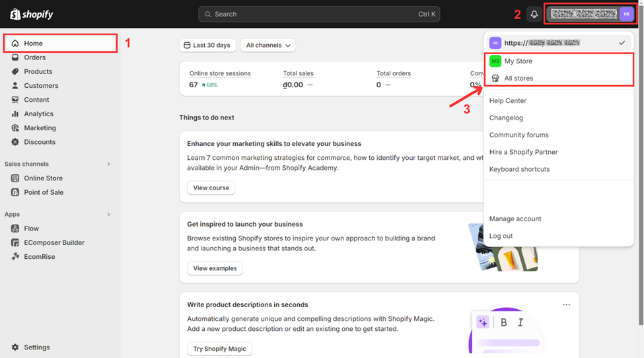Open Community forums
This screenshot has width=644, height=358.
(519, 135)
